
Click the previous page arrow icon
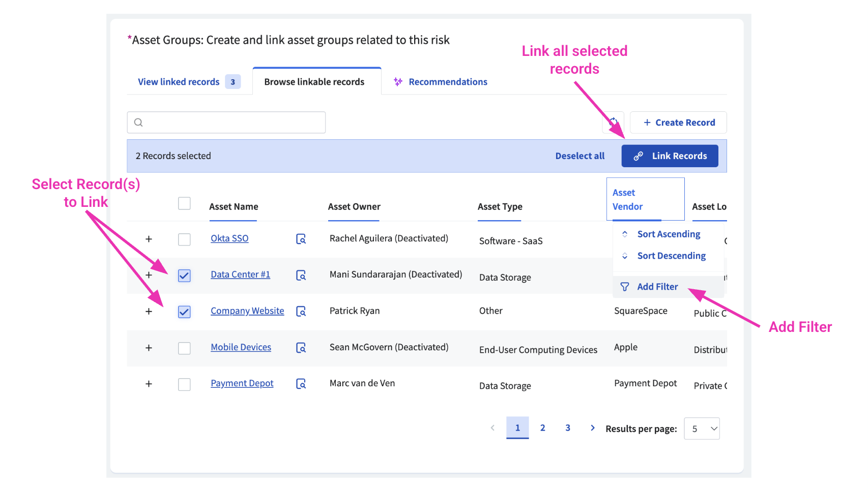click(493, 428)
